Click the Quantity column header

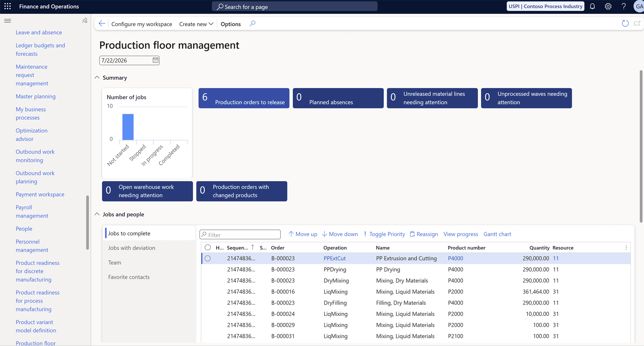click(x=539, y=248)
